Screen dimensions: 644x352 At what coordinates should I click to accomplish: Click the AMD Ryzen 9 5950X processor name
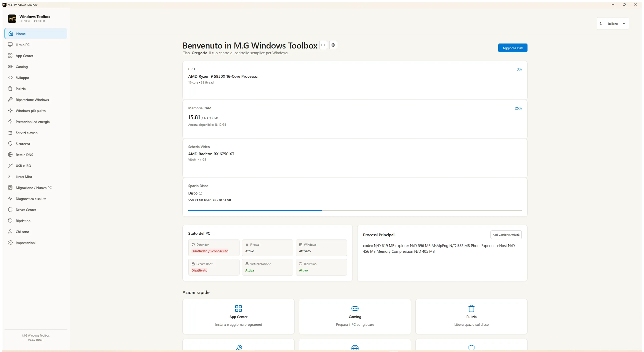pos(223,76)
